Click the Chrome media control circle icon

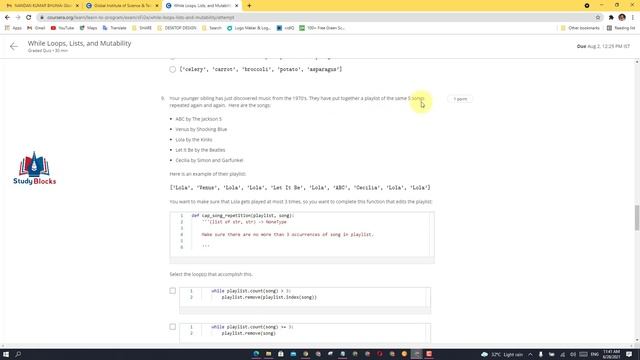tap(587, 6)
